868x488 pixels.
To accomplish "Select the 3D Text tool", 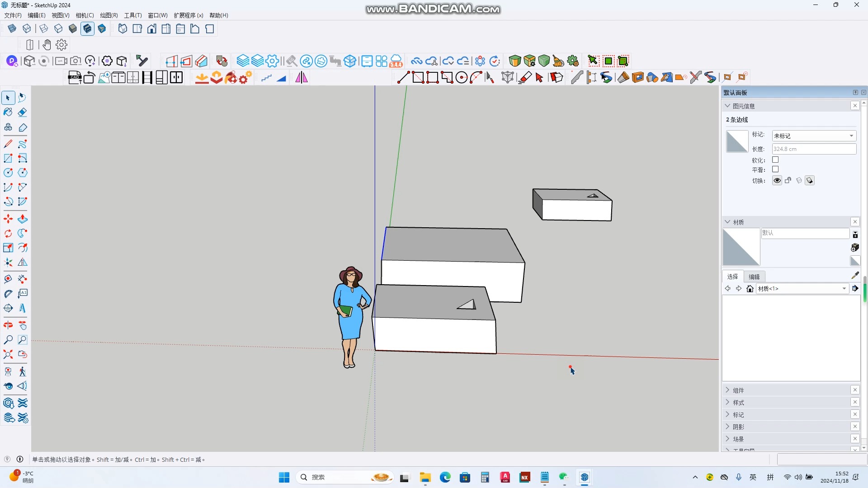I will (x=22, y=308).
